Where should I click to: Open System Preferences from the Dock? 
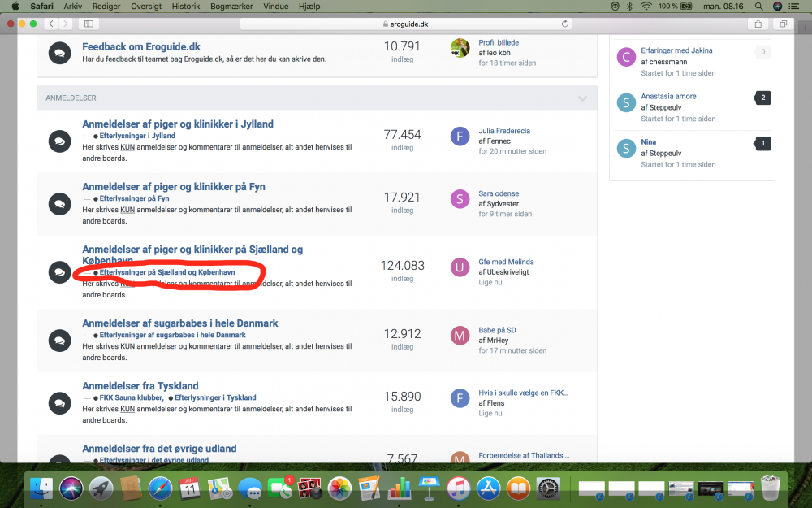click(x=548, y=488)
